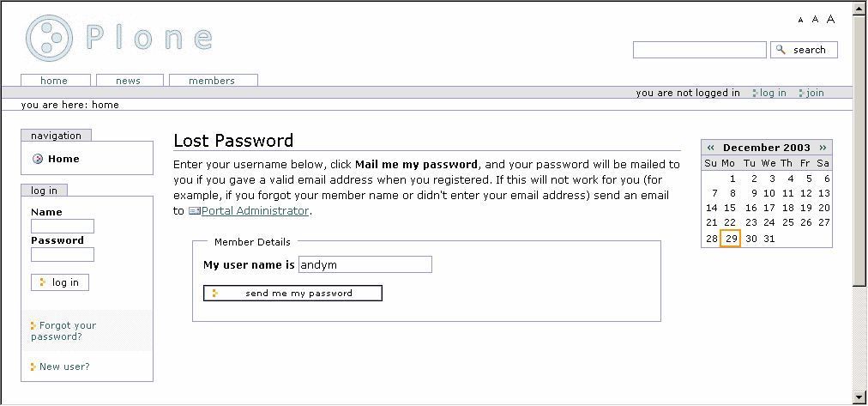Image resolution: width=868 pixels, height=406 pixels.
Task: Open the Forgot your password link
Action: 63,331
